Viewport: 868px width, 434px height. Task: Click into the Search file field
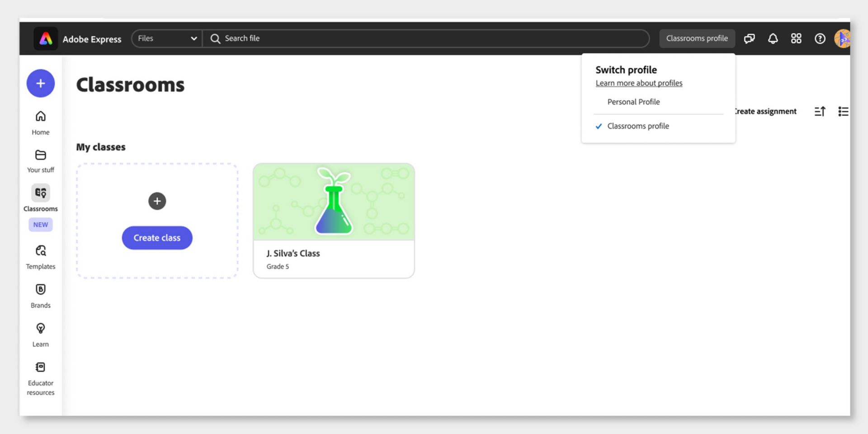pyautogui.click(x=426, y=38)
